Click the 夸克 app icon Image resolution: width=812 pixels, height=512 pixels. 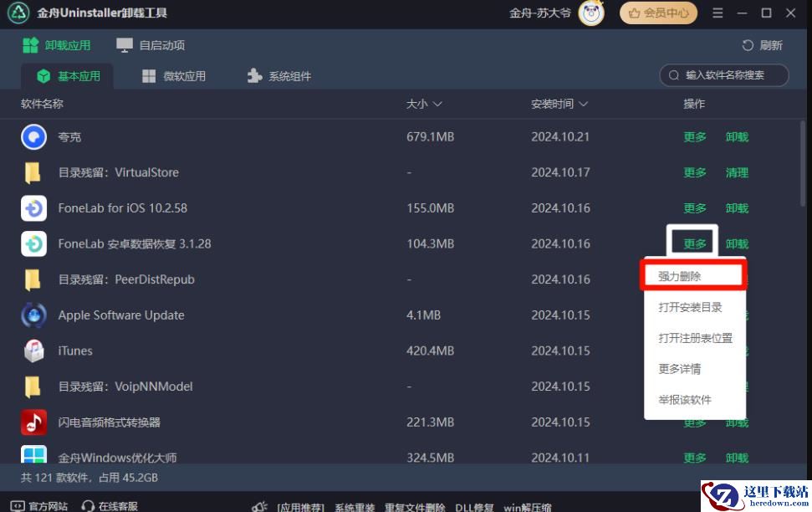click(33, 137)
